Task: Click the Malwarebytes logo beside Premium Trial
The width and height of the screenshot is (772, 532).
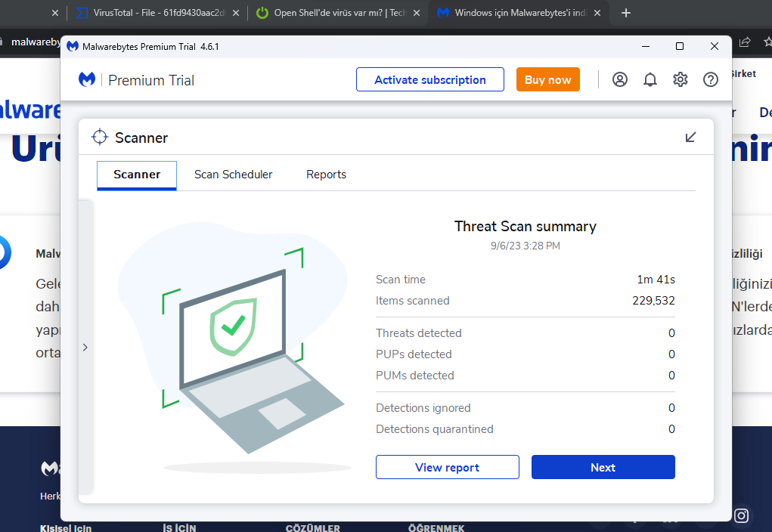Action: tap(87, 79)
